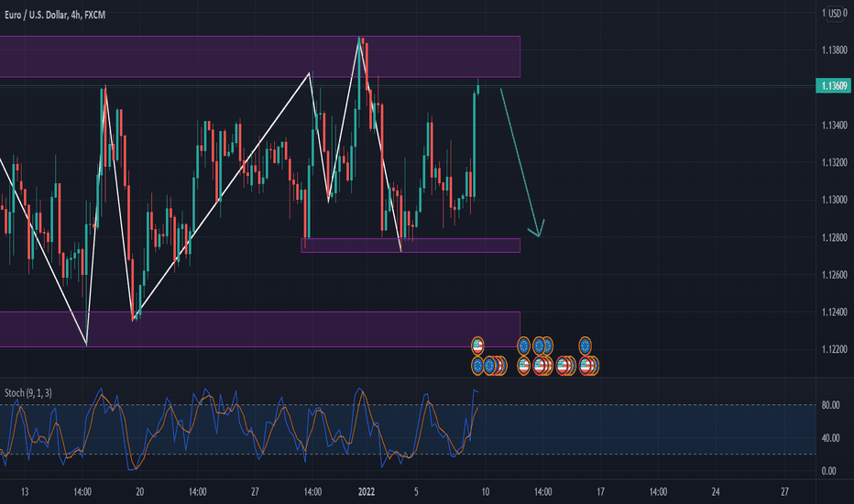The width and height of the screenshot is (854, 504).
Task: Click the 24 date label on time axis
Action: (x=716, y=492)
